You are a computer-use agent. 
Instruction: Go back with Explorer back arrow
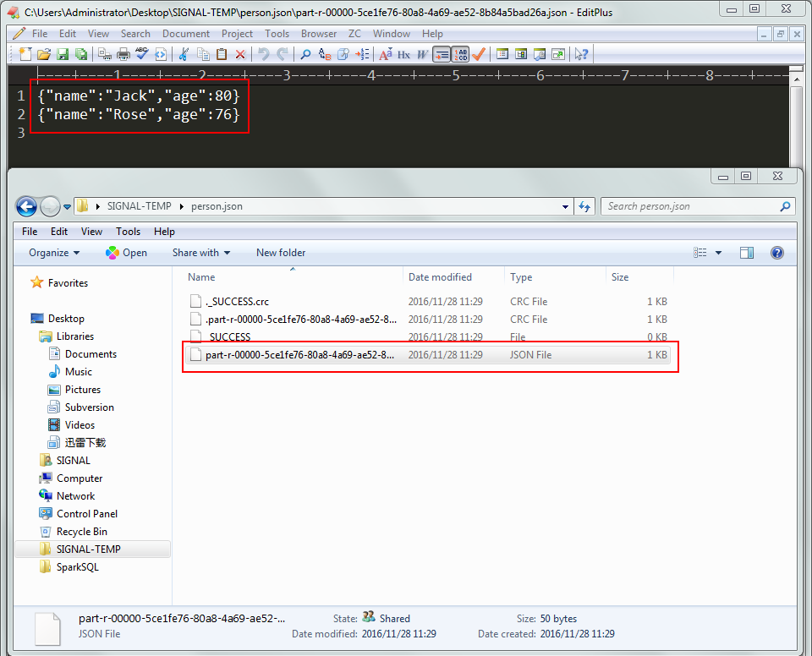(x=26, y=206)
